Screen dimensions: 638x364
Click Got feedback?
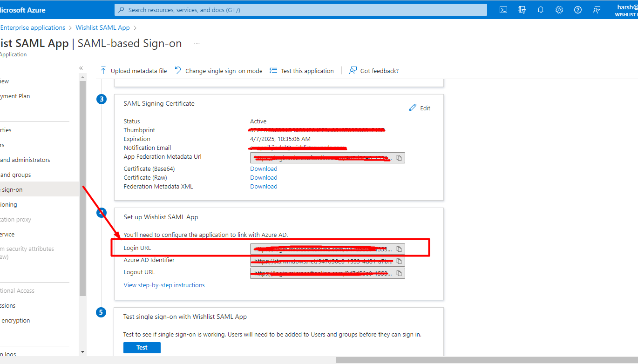click(374, 71)
